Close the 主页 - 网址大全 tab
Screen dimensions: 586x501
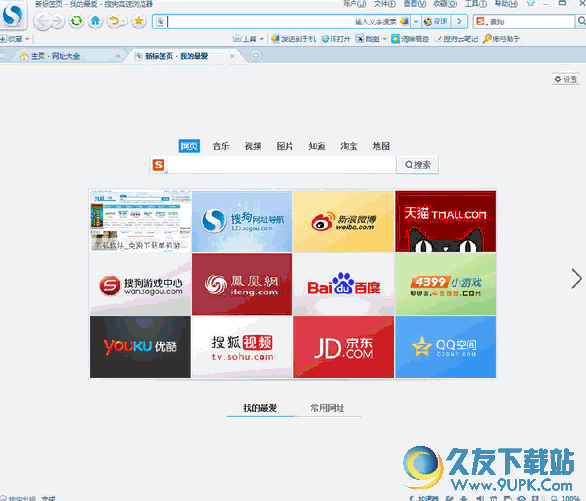[118, 56]
